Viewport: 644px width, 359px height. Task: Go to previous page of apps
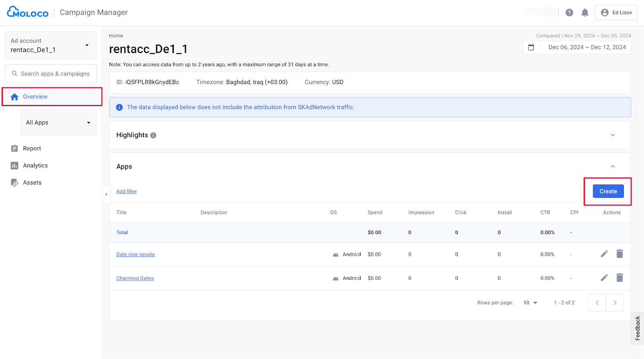[x=597, y=303]
